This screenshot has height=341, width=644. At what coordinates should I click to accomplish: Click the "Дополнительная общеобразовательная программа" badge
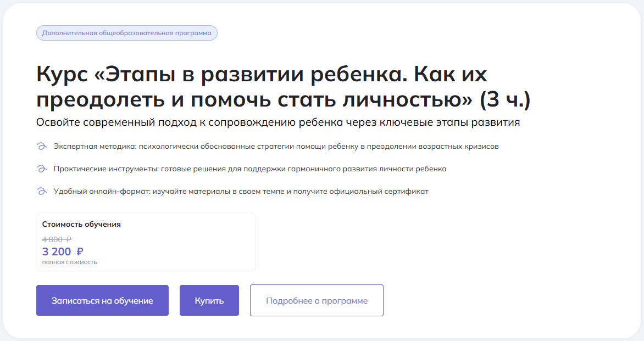pos(126,33)
